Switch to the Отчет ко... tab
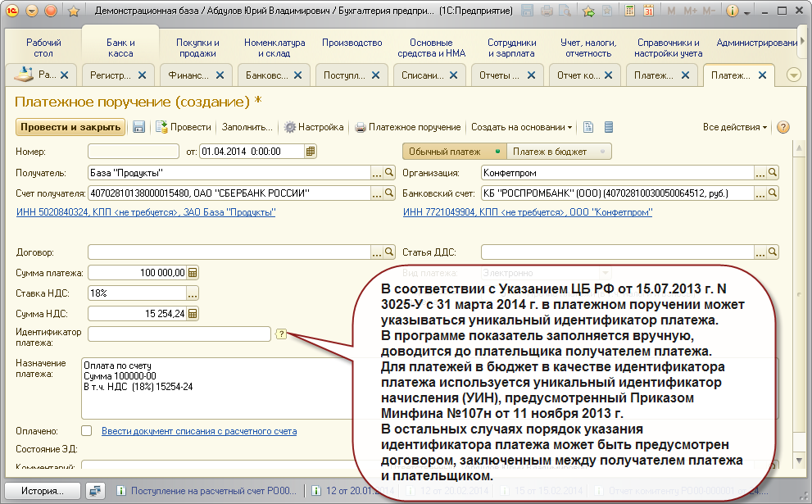Image resolution: width=812 pixels, height=504 pixels. (578, 75)
